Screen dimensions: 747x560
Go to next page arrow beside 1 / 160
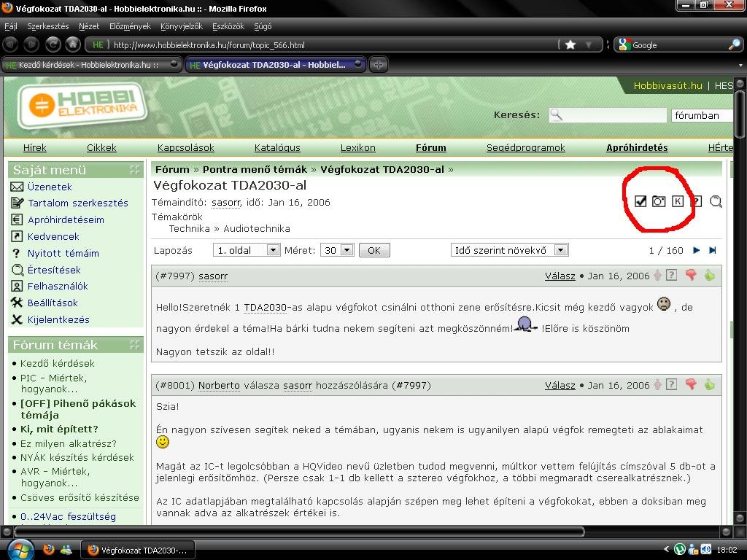tap(696, 251)
